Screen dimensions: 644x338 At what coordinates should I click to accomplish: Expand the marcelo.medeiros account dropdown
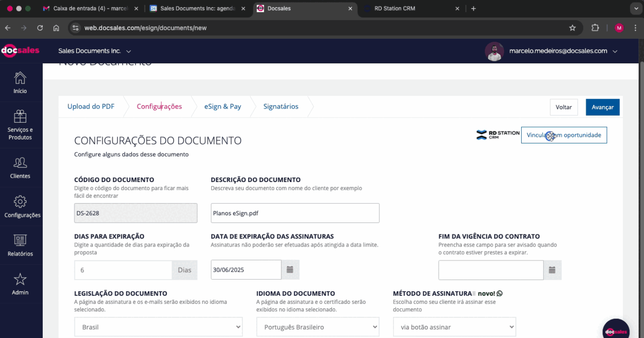[x=563, y=51]
